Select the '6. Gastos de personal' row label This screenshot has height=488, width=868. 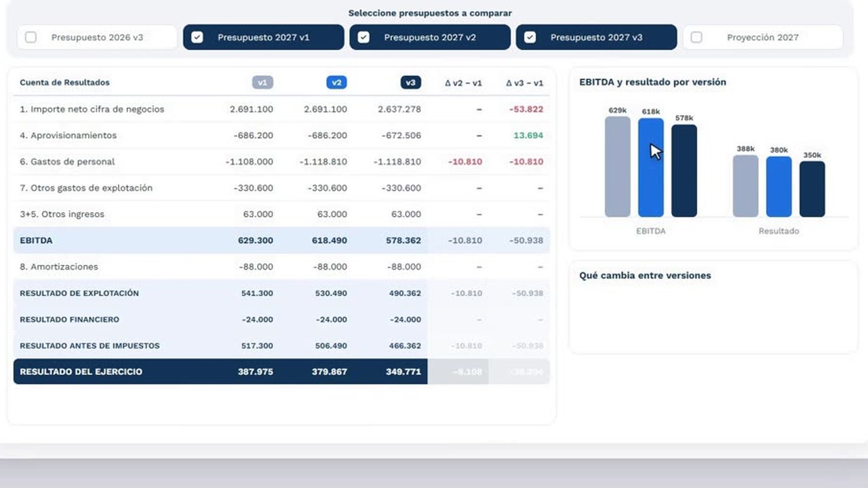pos(67,162)
